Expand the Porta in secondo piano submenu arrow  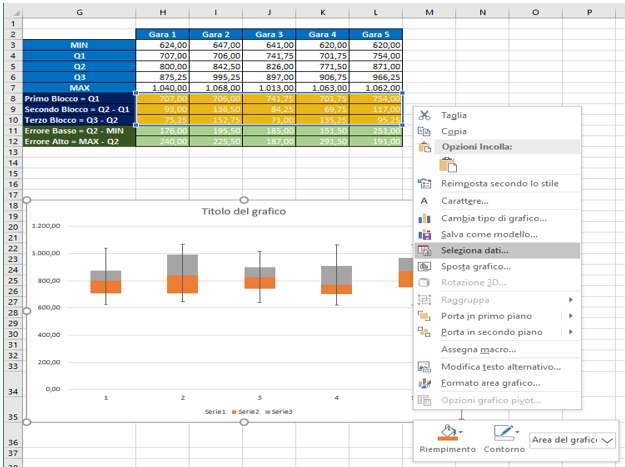[x=571, y=332]
